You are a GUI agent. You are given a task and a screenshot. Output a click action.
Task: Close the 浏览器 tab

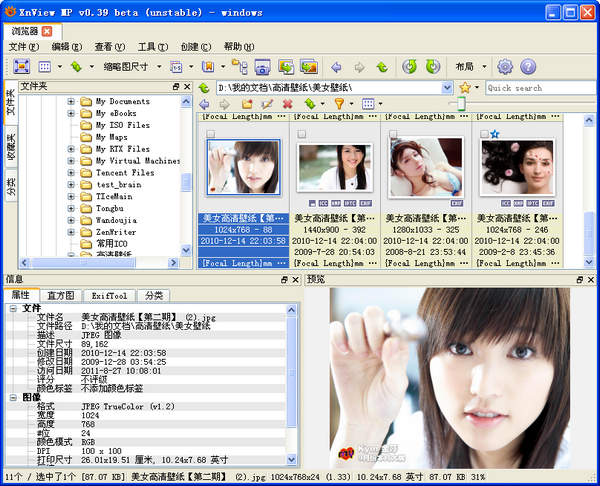pyautogui.click(x=47, y=31)
